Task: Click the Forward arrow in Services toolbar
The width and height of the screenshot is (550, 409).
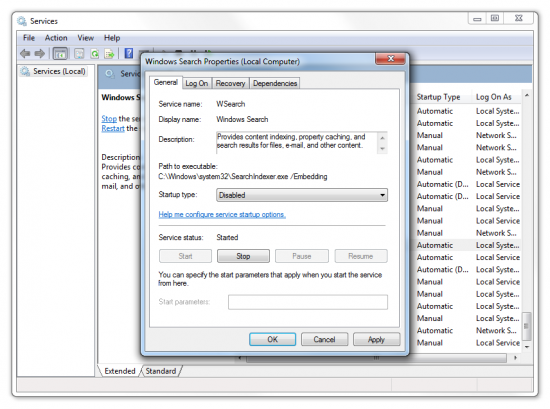Action: (39, 54)
